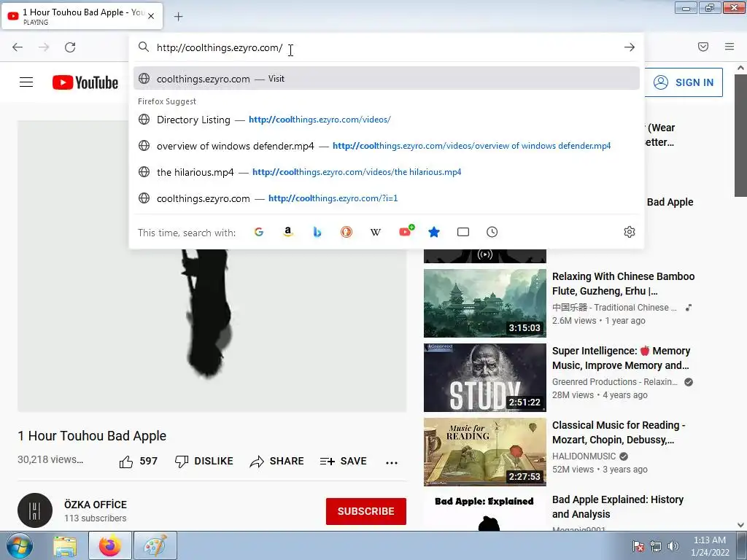Click the video player area
747x560 pixels.
[x=212, y=265]
